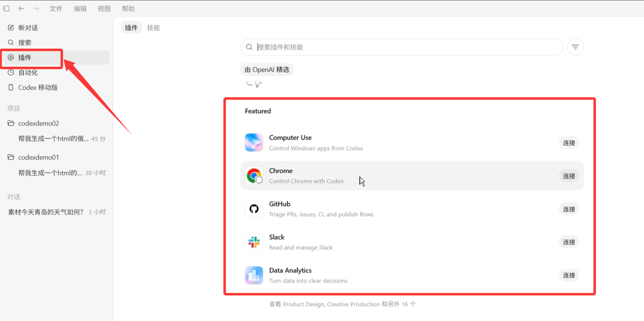The height and width of the screenshot is (321, 644).
Task: View Product Design, Creative Production and 16 more
Action: click(x=342, y=304)
